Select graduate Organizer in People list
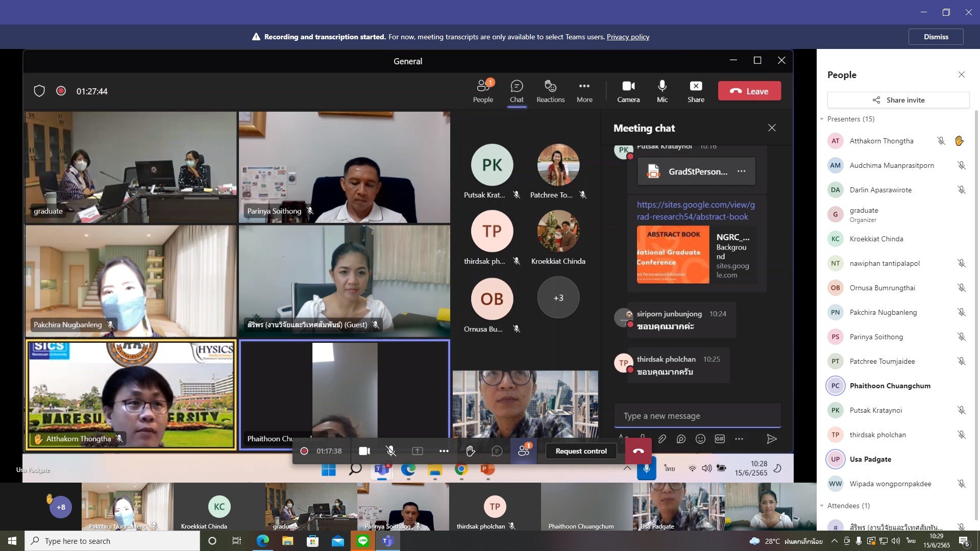This screenshot has height=551, width=980. (897, 214)
